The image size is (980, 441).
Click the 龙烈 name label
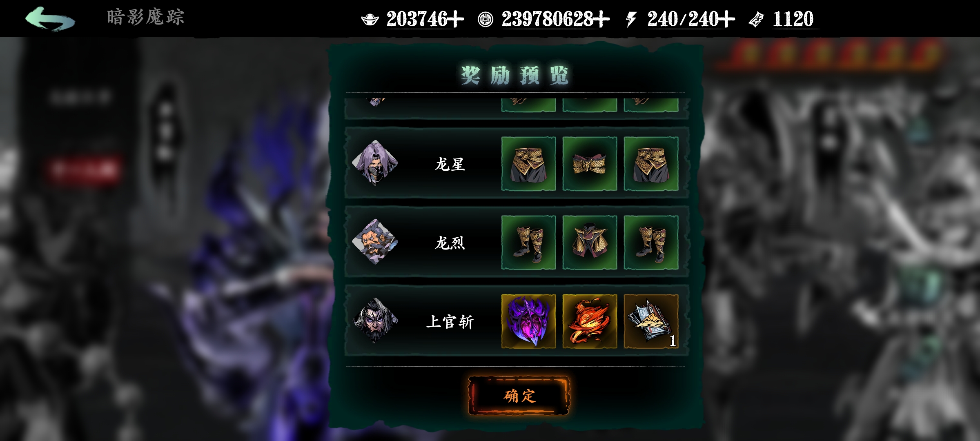[450, 243]
